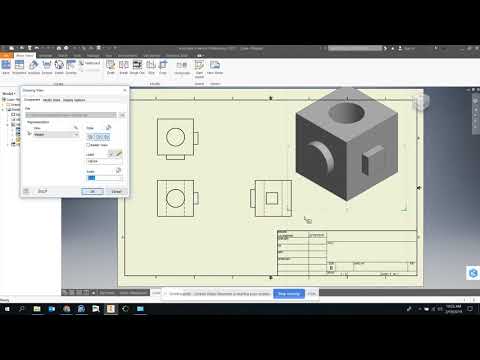Switch to the Component tab
The image size is (480, 360).
pyautogui.click(x=32, y=100)
